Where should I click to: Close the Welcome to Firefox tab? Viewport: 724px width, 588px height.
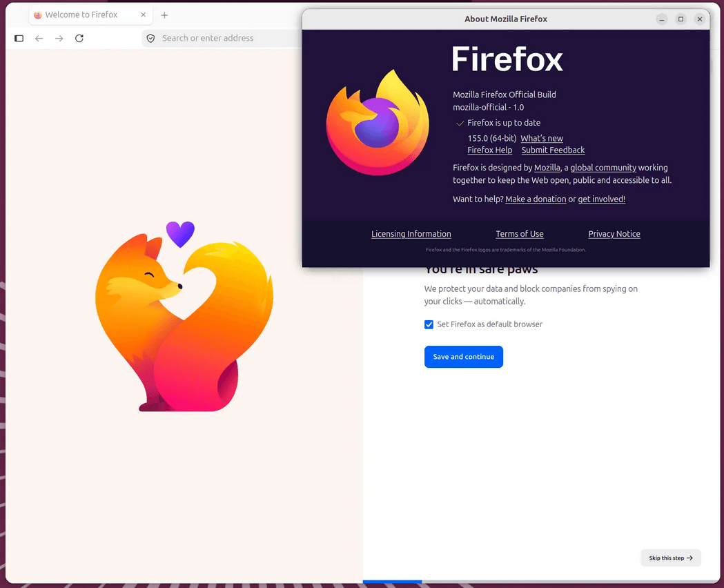[143, 14]
